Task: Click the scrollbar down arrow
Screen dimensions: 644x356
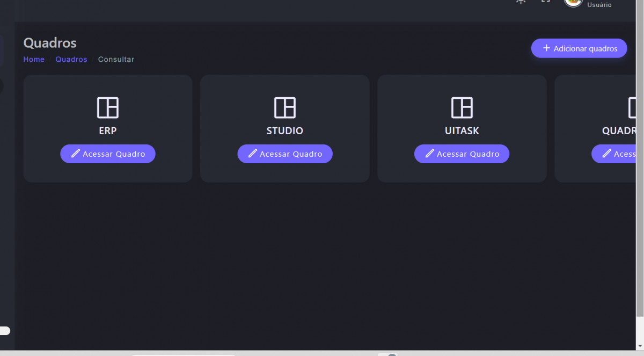Action: pos(639,345)
